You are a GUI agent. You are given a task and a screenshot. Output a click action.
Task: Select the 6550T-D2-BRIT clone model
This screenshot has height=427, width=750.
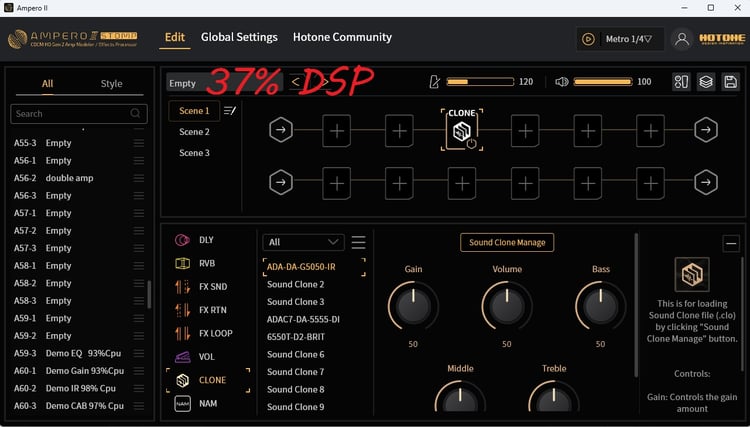(x=296, y=337)
